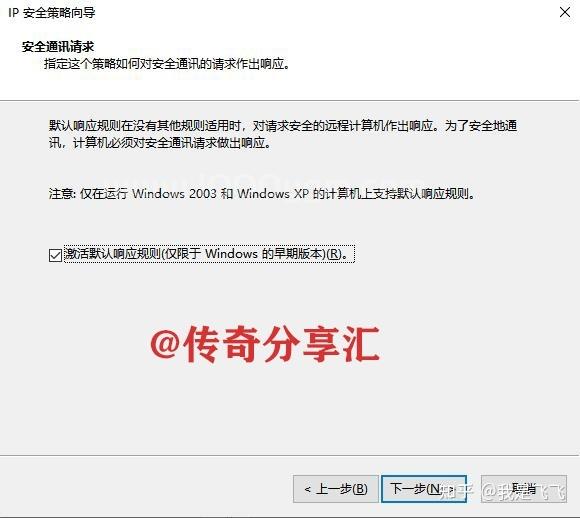This screenshot has width=580, height=518.
Task: Click the underlined (R) in checkbox label
Action: click(334, 254)
